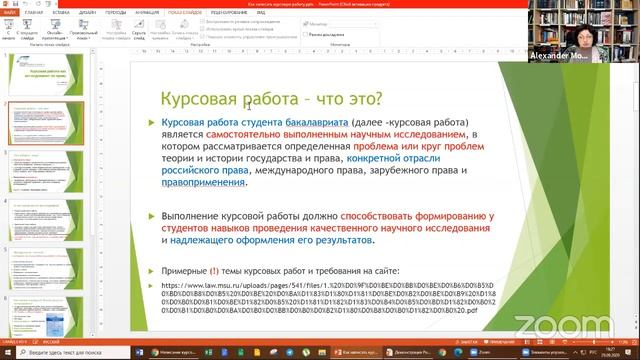Viewport: 640px width, 360px height.
Task: Click Настройка времени icon in ribbon
Action: 160,24
